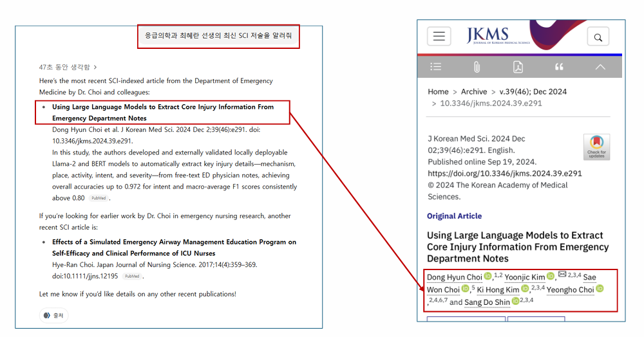Open Sang Do Shin's ORCID icon
The height and width of the screenshot is (337, 644).
(x=515, y=301)
